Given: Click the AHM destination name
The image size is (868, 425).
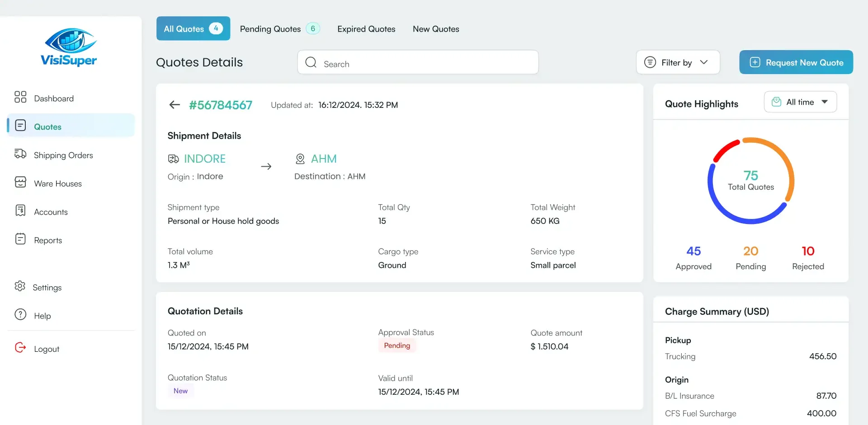Looking at the screenshot, I should tap(324, 159).
